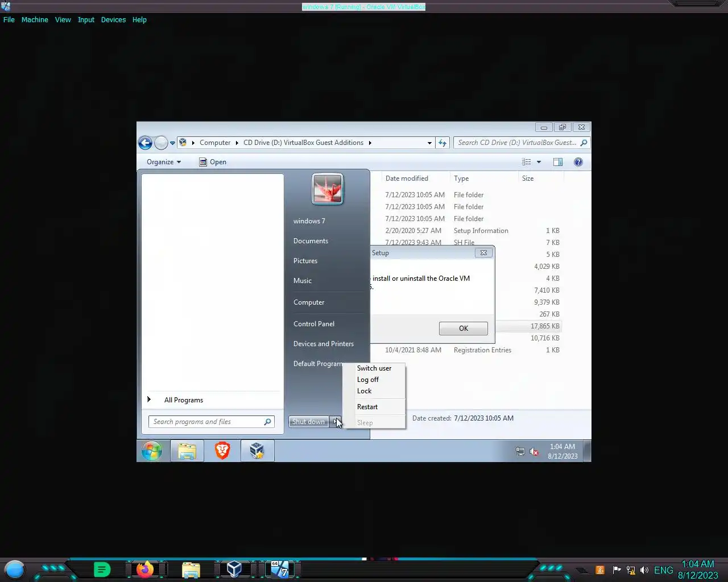
Task: Click the muted volume tray icon
Action: click(535, 452)
